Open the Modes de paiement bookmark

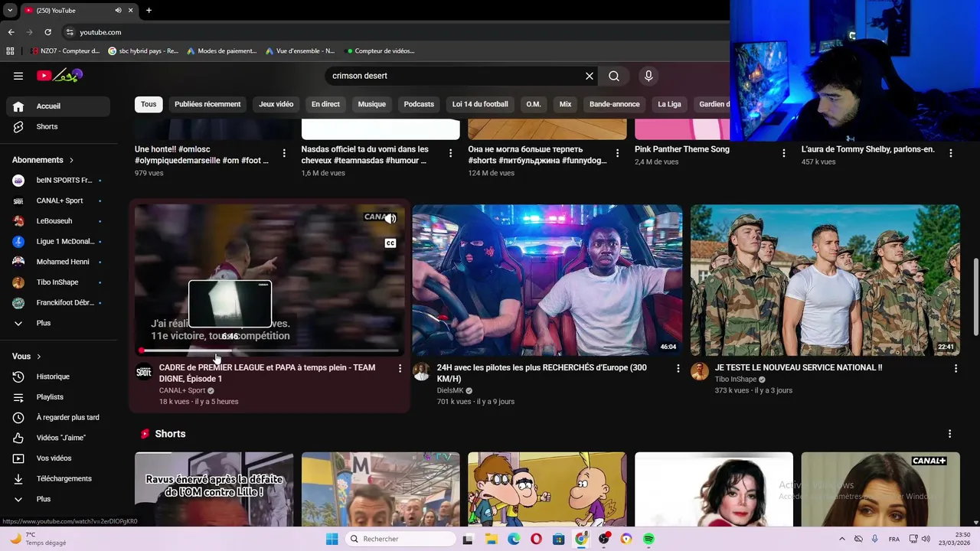click(x=222, y=51)
